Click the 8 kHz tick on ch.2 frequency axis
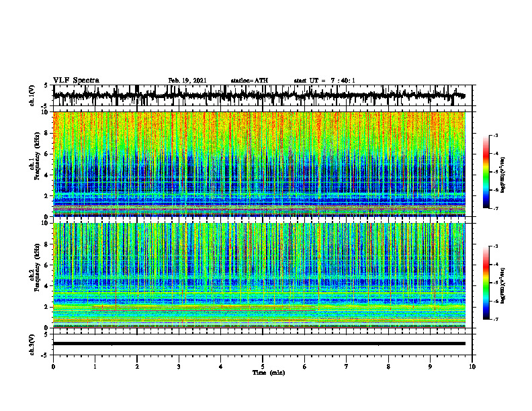This screenshot has width=532, height=411. [48, 244]
